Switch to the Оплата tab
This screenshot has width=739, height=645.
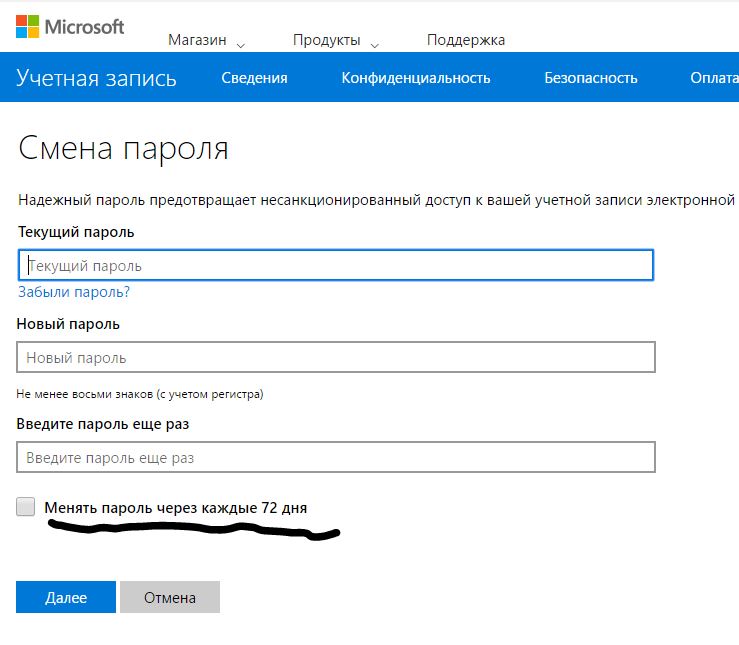[714, 78]
